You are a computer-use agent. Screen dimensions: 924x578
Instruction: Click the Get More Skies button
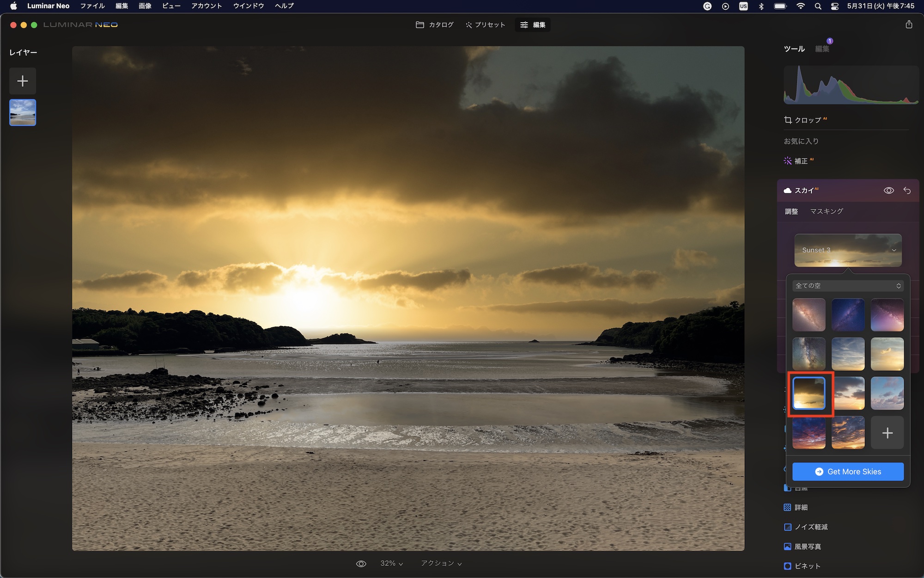(x=848, y=472)
